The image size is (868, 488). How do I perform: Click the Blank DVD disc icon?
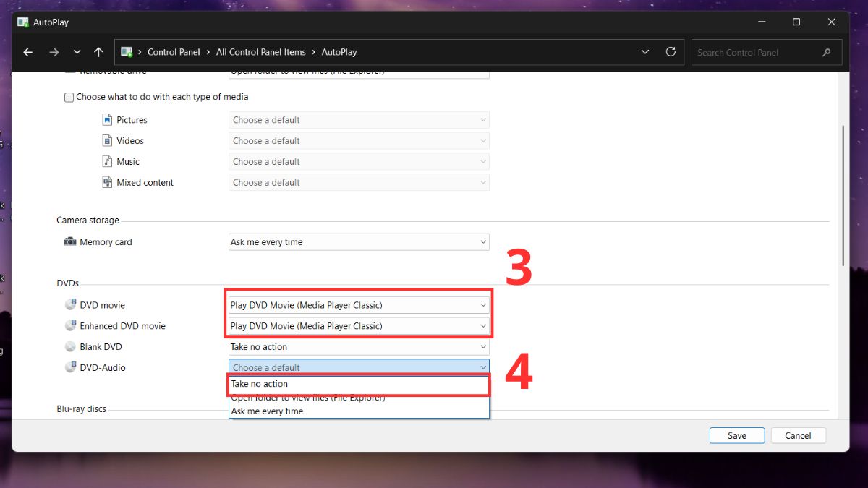pyautogui.click(x=70, y=347)
